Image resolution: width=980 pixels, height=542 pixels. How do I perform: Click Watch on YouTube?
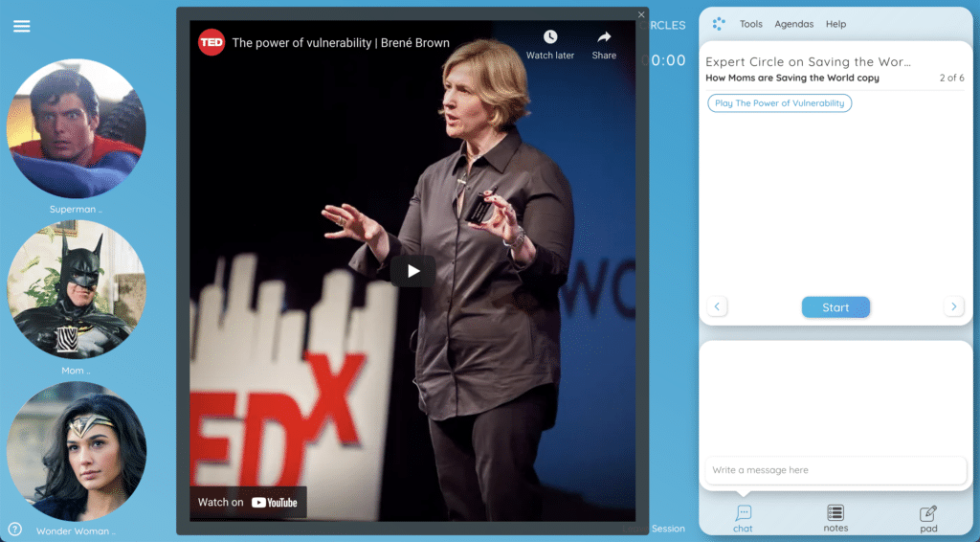248,502
